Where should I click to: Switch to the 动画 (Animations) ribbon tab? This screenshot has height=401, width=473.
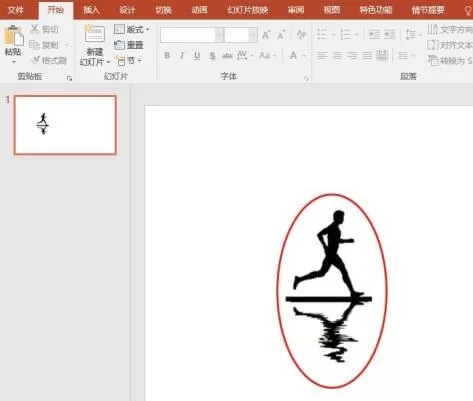[199, 10]
